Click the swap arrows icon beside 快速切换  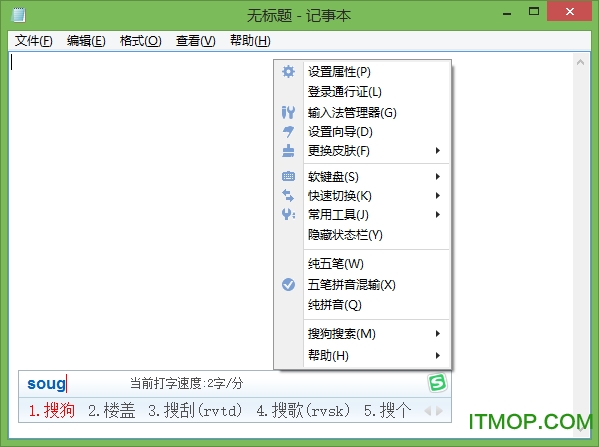click(288, 195)
